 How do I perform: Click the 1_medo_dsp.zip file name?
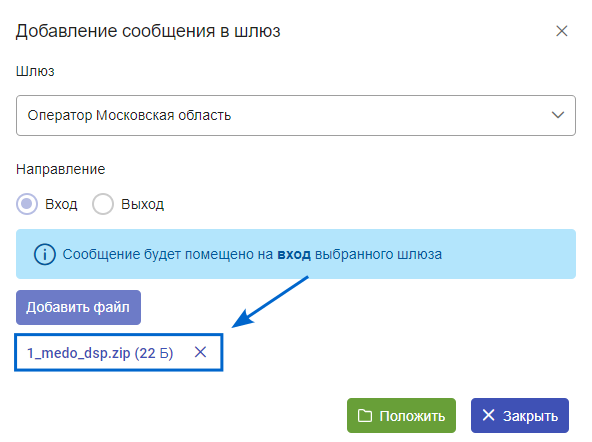(79, 353)
